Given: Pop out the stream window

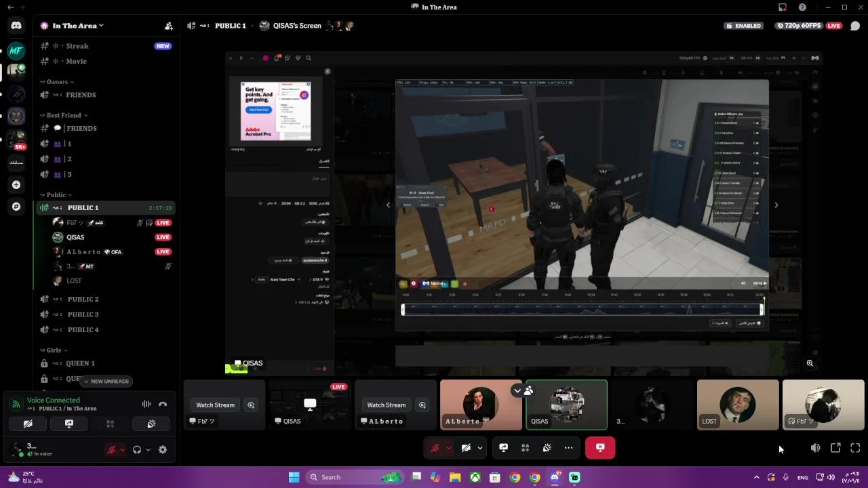Looking at the screenshot, I should [835, 448].
